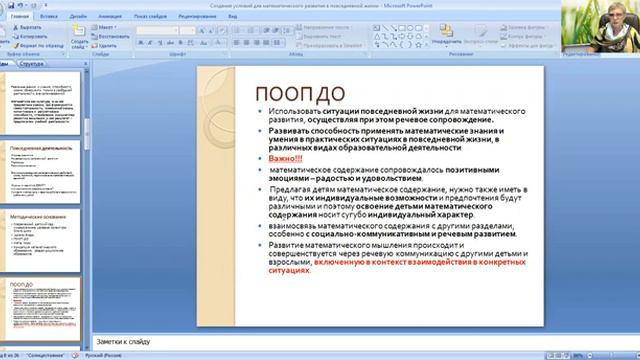Click the Заметки к слайду notes field

pos(366,342)
